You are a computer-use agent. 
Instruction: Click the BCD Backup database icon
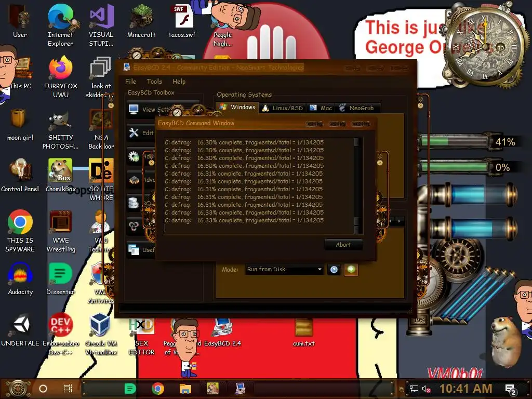134,203
